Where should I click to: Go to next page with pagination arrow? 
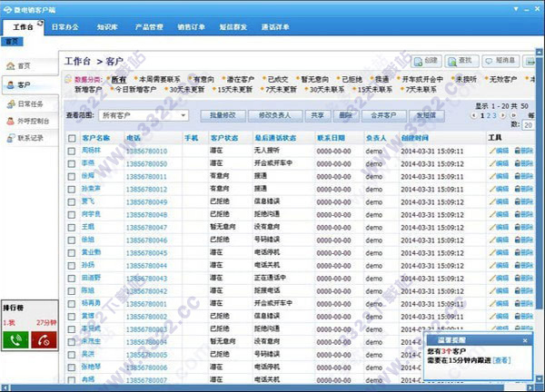point(502,115)
